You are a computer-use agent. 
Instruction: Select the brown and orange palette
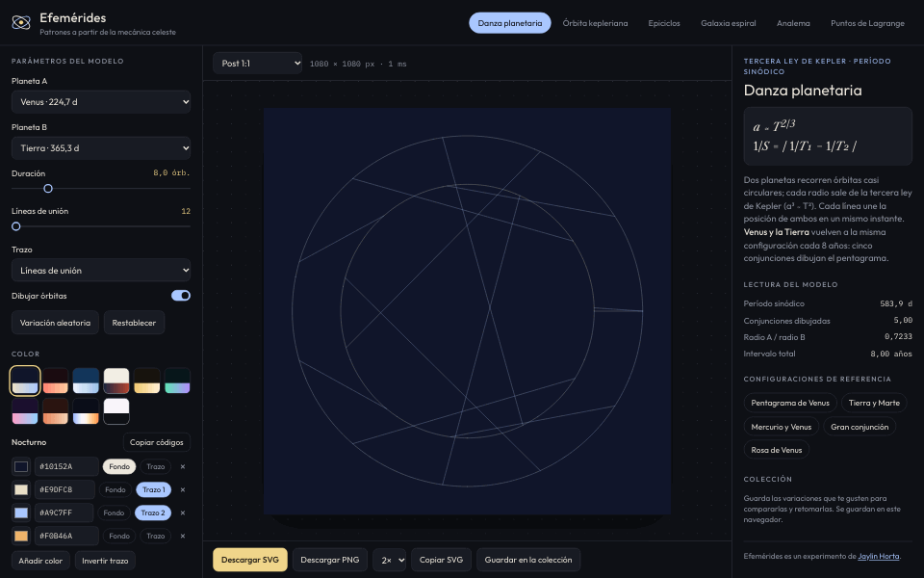56,411
